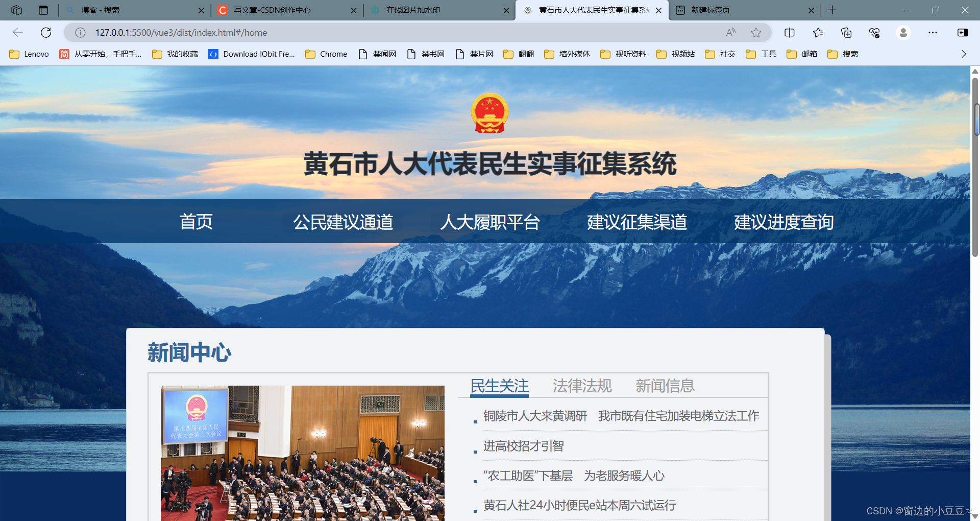The image size is (980, 521).
Task: Open the split screen icon
Action: point(790,33)
